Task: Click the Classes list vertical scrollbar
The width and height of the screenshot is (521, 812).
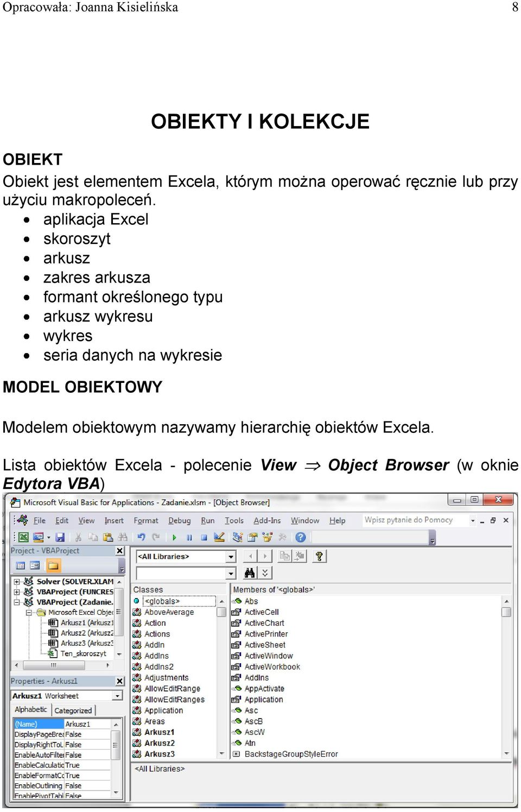Action: pyautogui.click(x=221, y=677)
